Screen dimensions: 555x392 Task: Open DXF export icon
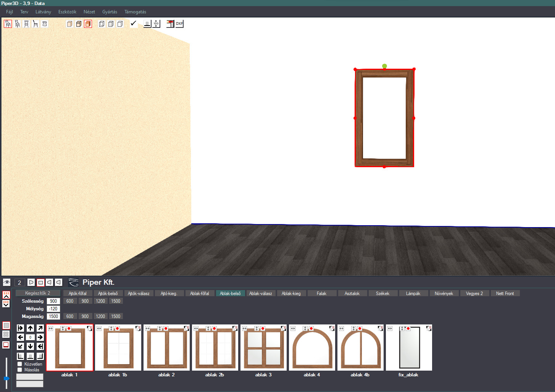coord(179,24)
